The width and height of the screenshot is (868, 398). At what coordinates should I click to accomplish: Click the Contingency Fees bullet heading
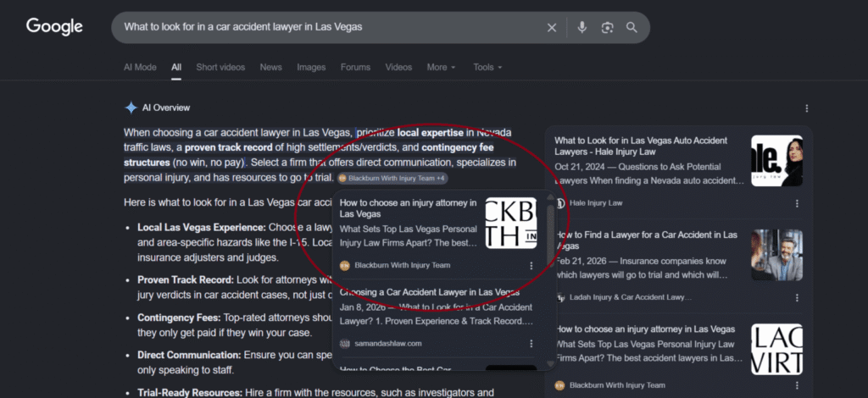(x=180, y=318)
